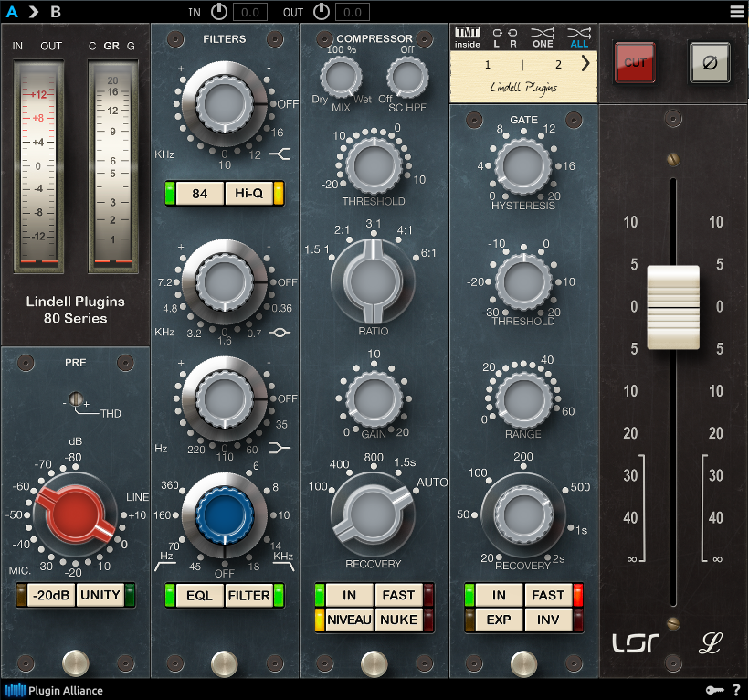Open the hamburger menu at top right
This screenshot has width=749, height=700.
[x=736, y=12]
